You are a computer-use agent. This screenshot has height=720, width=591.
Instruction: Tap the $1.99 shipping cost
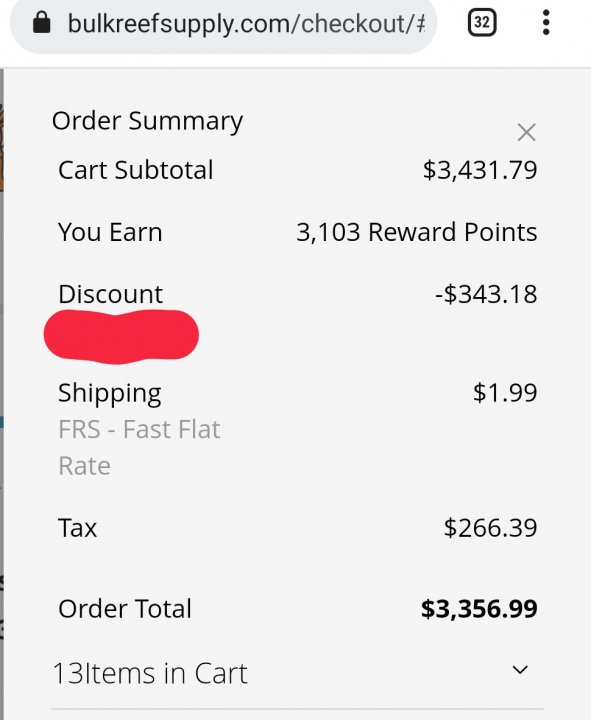(x=505, y=393)
